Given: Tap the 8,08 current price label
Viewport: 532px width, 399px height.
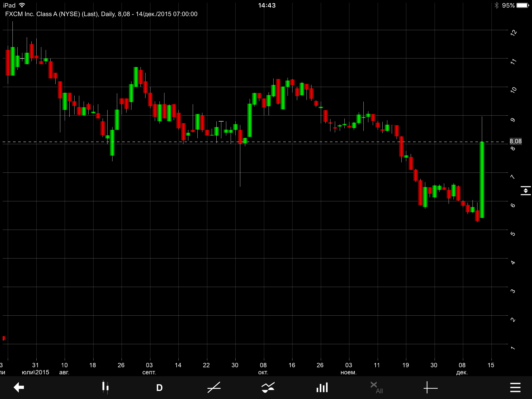Looking at the screenshot, I should 515,141.
